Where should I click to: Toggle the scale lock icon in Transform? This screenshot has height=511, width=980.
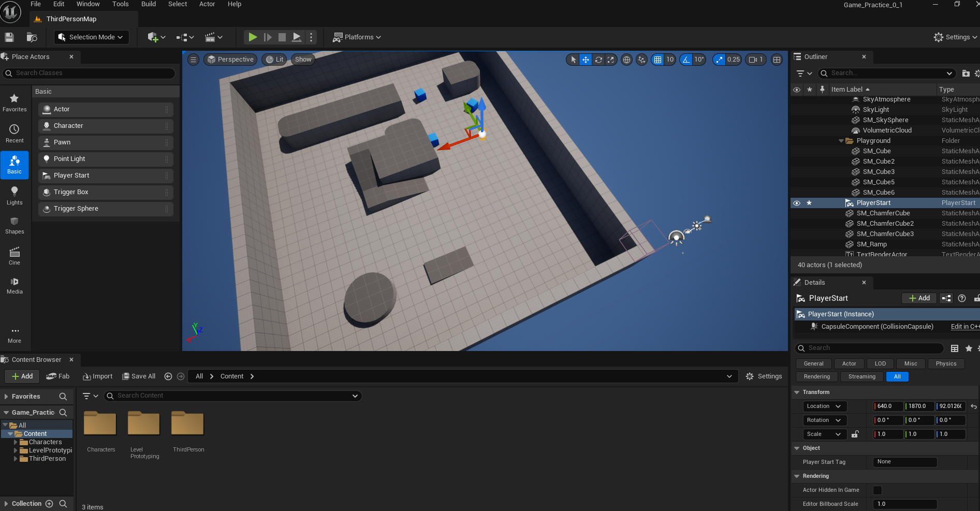pos(855,434)
